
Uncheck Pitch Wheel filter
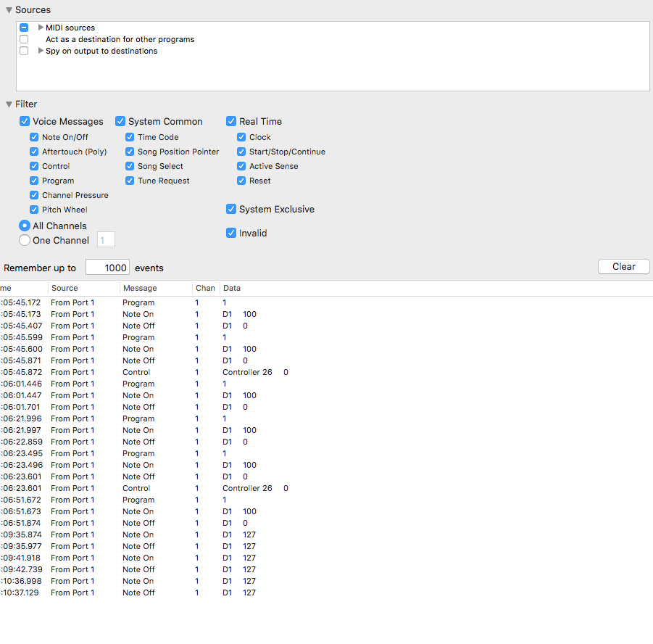(34, 210)
